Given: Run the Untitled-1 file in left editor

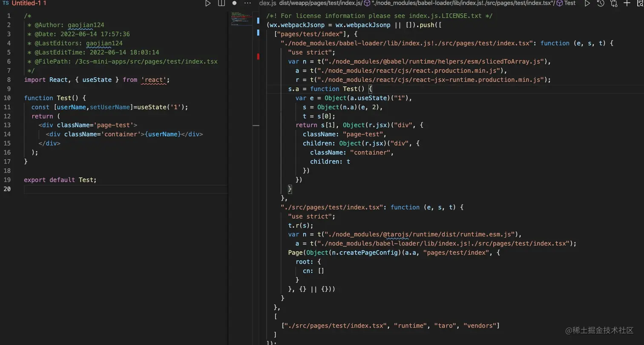Looking at the screenshot, I should coord(208,3).
